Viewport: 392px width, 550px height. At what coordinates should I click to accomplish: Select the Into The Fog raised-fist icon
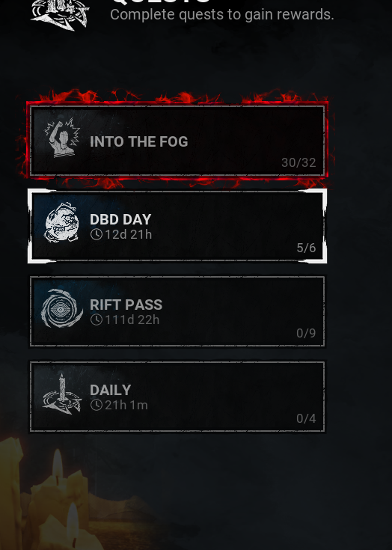coord(62,137)
